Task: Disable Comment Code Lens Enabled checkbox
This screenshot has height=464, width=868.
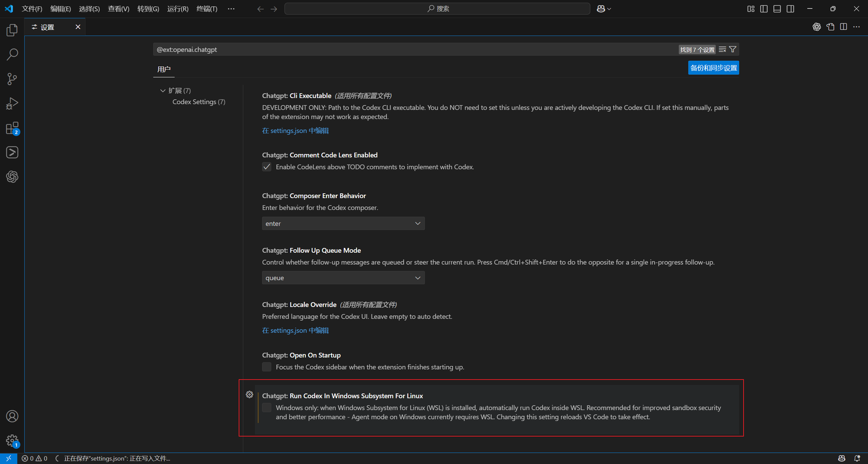Action: click(x=267, y=167)
